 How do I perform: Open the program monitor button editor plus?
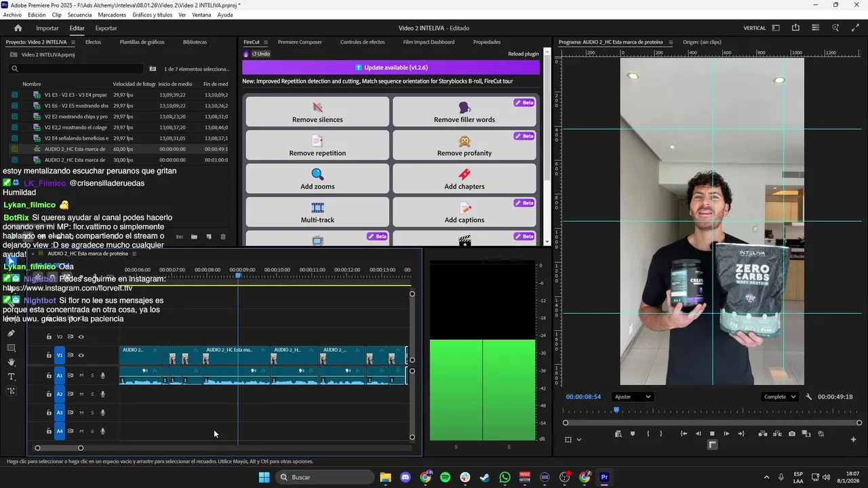853,439
